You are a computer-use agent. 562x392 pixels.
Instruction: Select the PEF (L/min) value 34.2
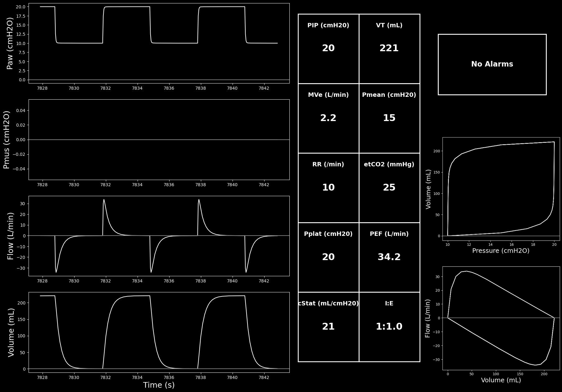(389, 257)
